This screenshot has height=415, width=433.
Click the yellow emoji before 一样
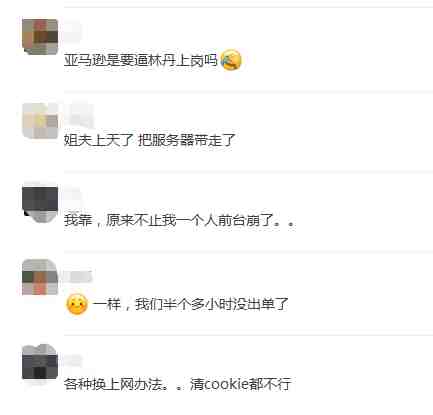[77, 304]
